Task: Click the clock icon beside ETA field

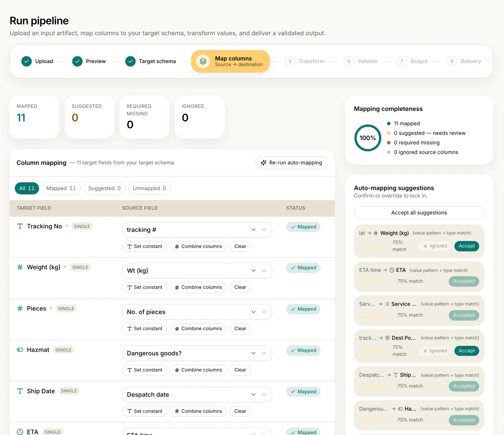Action: [x=20, y=432]
